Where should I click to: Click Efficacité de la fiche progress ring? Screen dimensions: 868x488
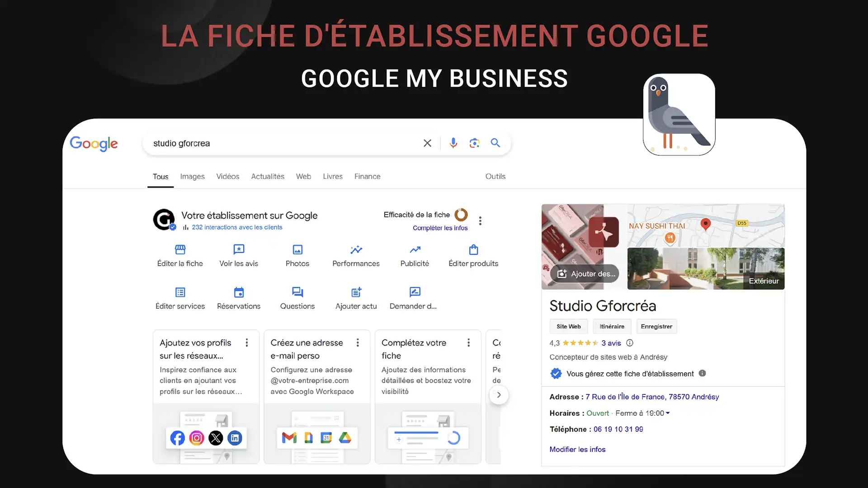[461, 215]
